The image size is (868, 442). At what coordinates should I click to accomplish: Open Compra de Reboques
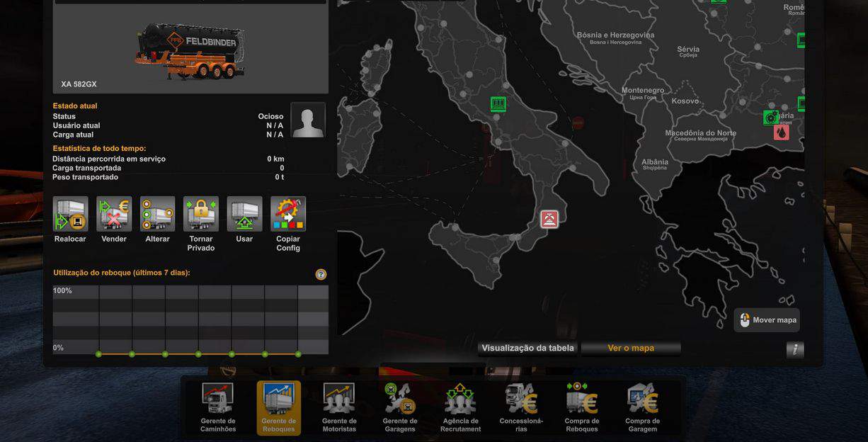(582, 407)
